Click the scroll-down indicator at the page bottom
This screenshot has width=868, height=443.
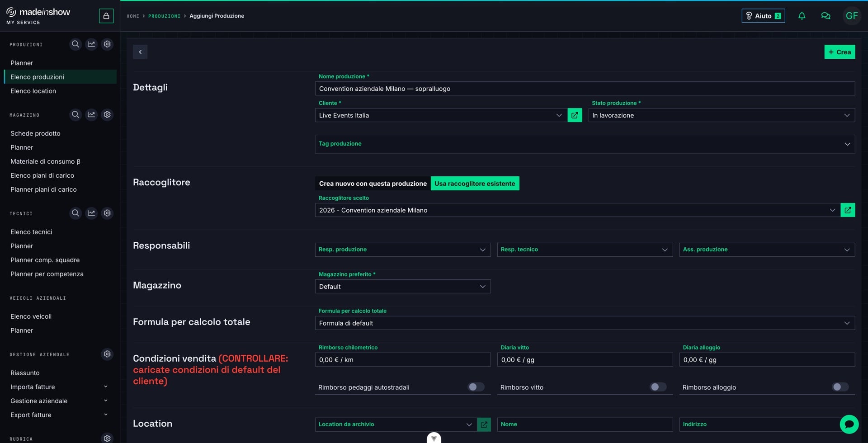[x=434, y=438]
